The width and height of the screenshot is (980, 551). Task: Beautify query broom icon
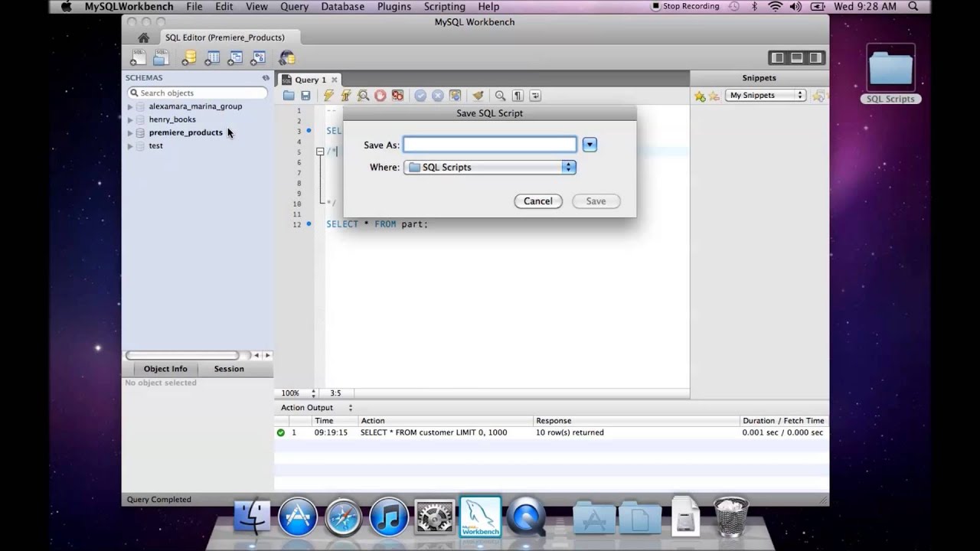pyautogui.click(x=478, y=96)
